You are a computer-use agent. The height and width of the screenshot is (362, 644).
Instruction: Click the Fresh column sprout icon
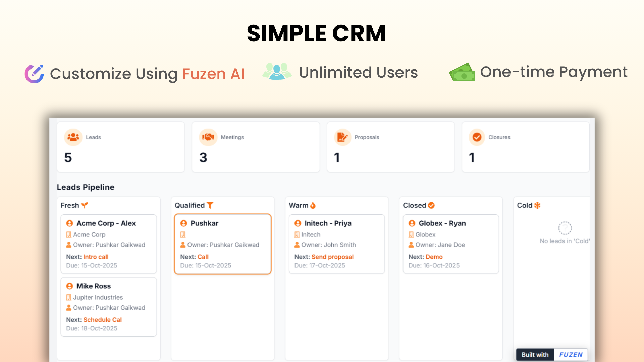pyautogui.click(x=85, y=205)
